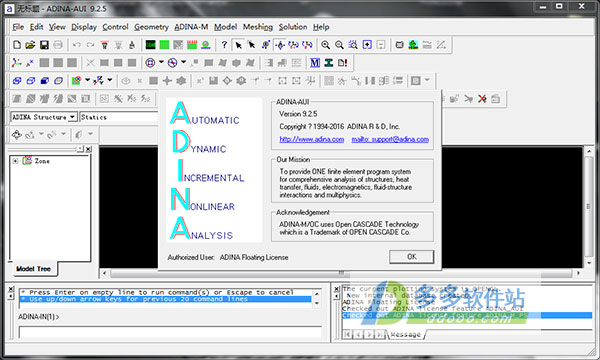Viewport: 600px width, 360px height.
Task: Click the red Clear graphics icon
Action: 104,45
